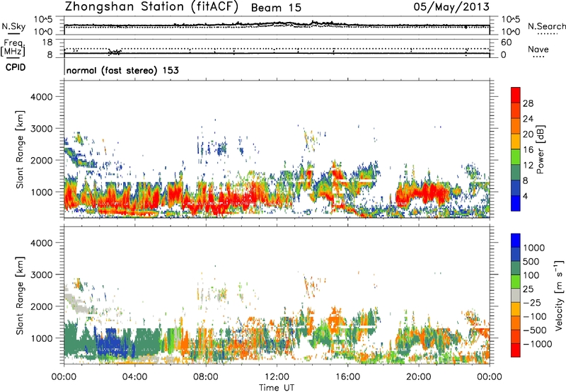Click the gray segment of velocity colorbar

click(516, 296)
